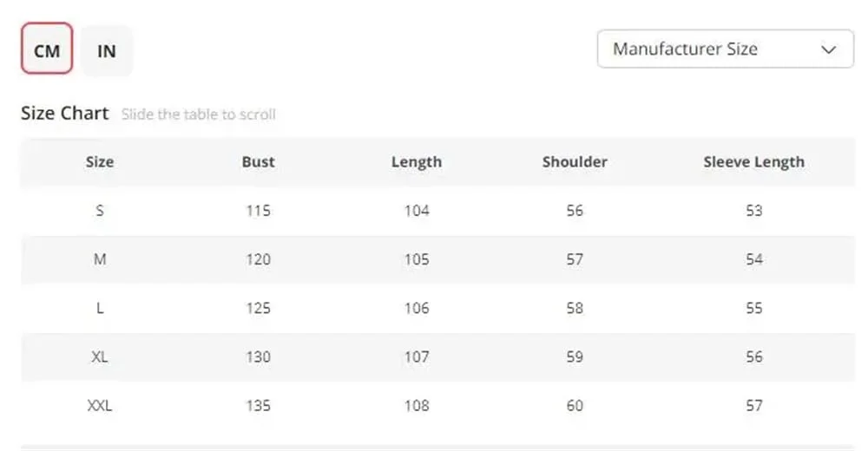
Task: Switch units to IN
Action: click(107, 50)
